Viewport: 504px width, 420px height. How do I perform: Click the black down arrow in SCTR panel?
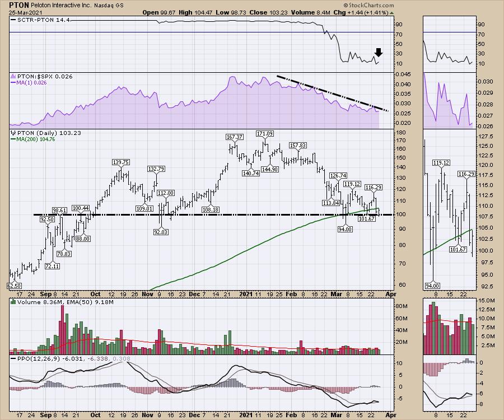pyautogui.click(x=379, y=53)
